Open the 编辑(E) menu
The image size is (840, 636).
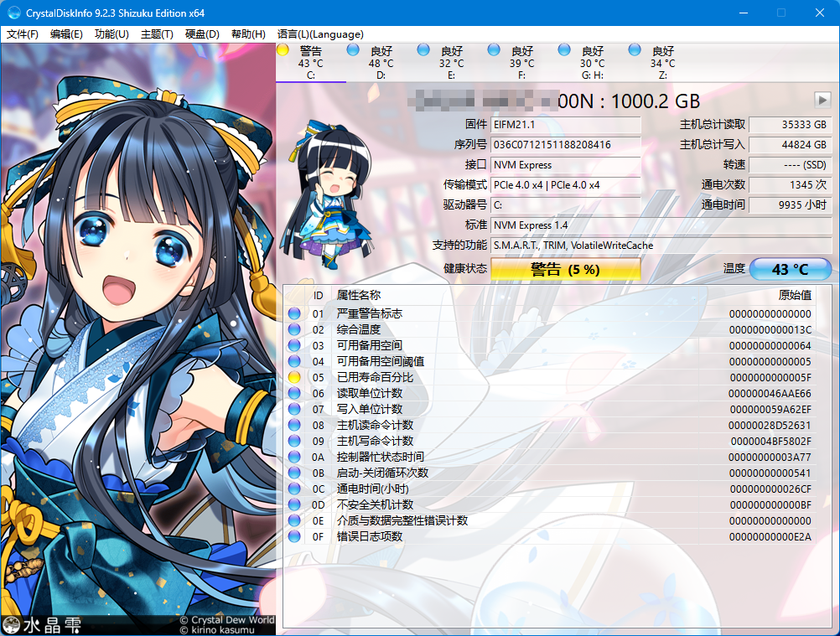coord(66,34)
